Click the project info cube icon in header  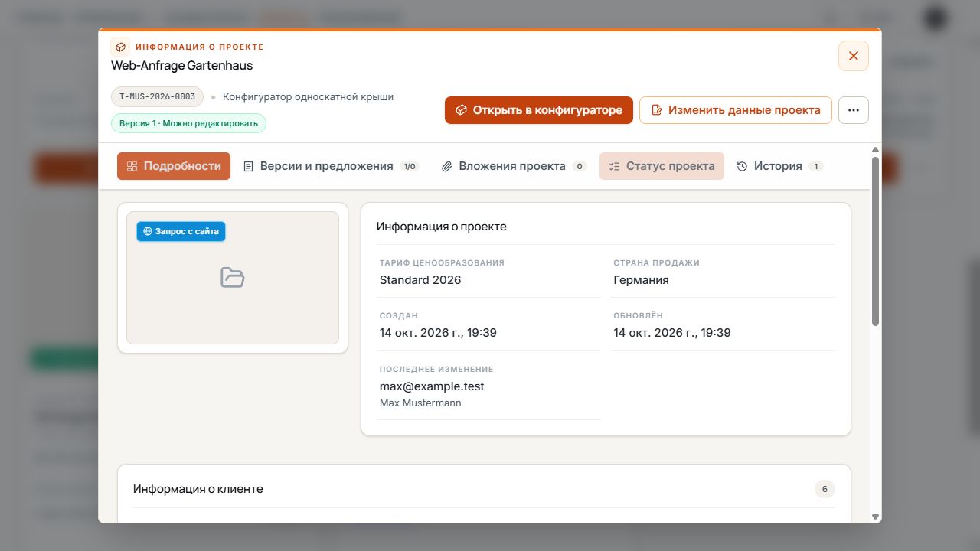(x=120, y=47)
